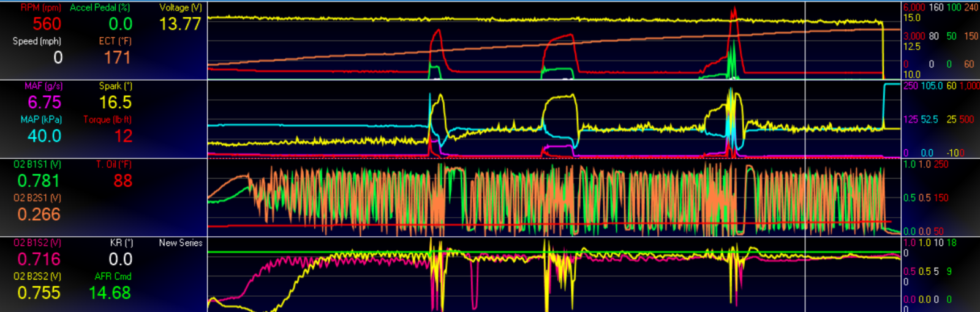
Task: Select the New Series label
Action: pyautogui.click(x=181, y=243)
